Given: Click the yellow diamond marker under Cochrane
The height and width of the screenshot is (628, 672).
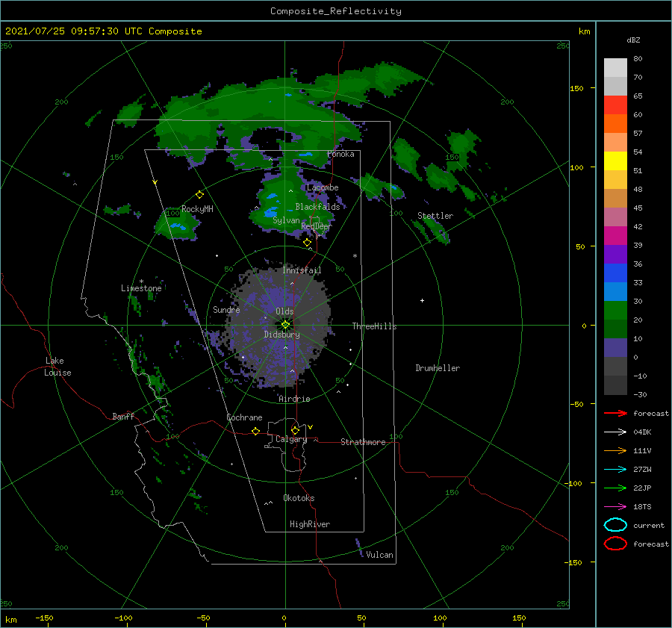Looking at the screenshot, I should tap(255, 432).
